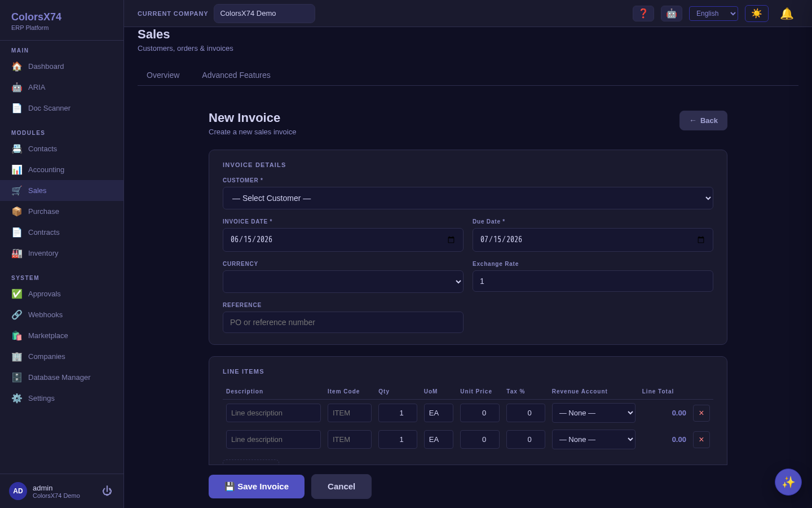Click the ColorsX74 logo title

[36, 17]
